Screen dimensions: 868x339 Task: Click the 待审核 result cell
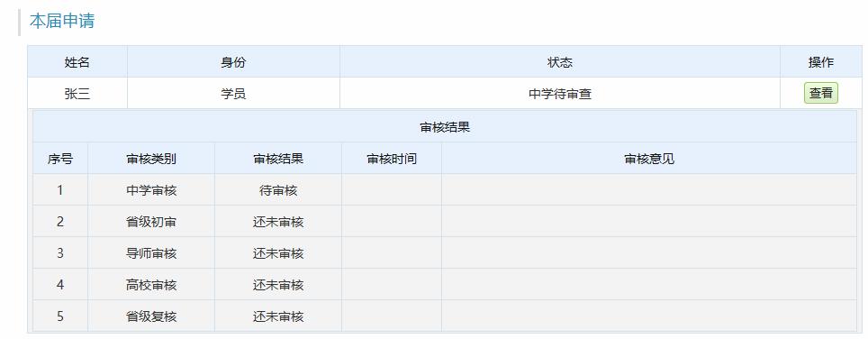[x=278, y=190]
